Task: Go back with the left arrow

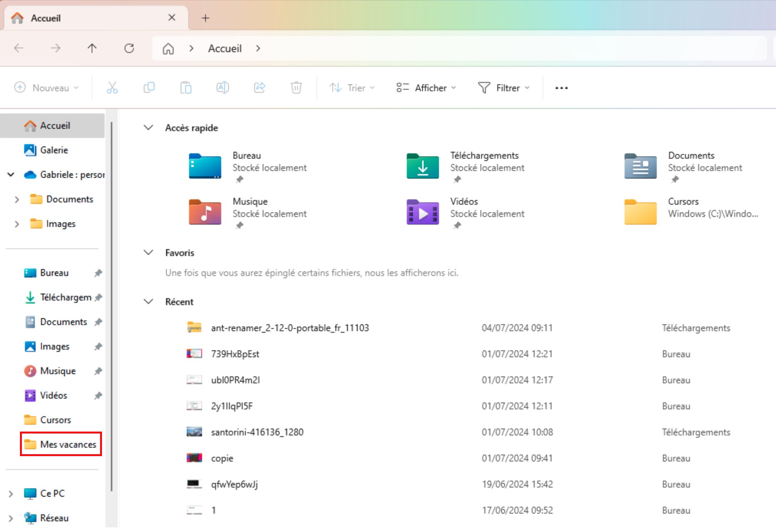Action: 19,48
